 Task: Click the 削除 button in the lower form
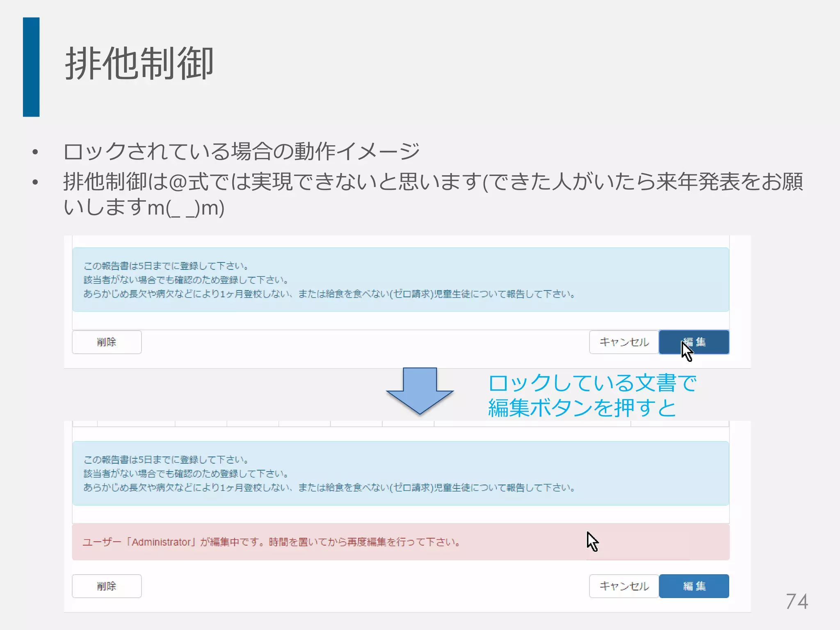pos(107,586)
